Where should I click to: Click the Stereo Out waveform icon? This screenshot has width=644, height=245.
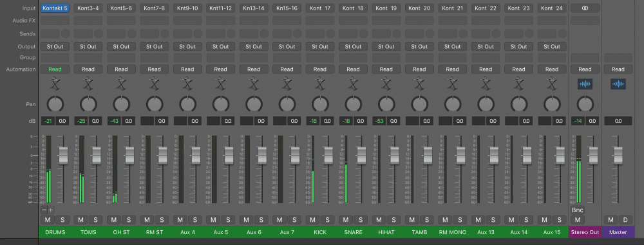point(585,84)
